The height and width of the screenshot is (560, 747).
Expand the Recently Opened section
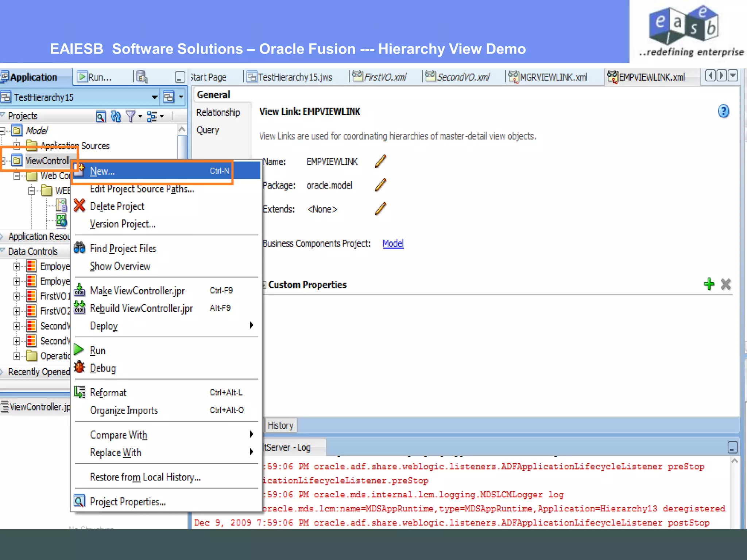point(2,372)
